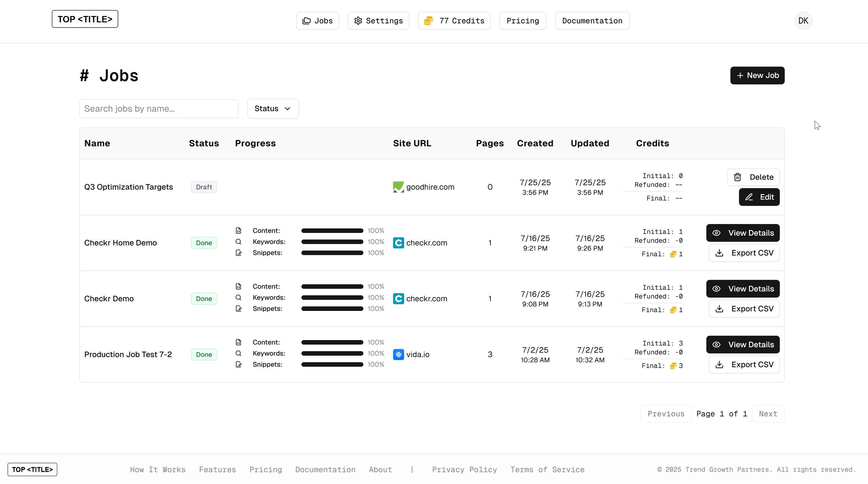The height and width of the screenshot is (484, 868).
Task: Click Content progress bar for Checkr Home Demo
Action: point(332,231)
